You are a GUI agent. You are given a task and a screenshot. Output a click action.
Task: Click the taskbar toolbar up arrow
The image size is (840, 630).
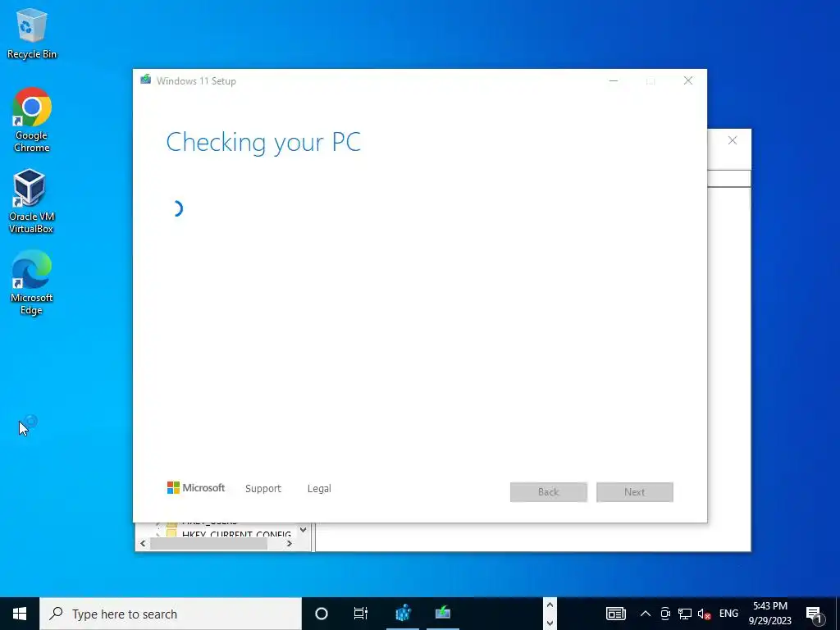(550, 605)
